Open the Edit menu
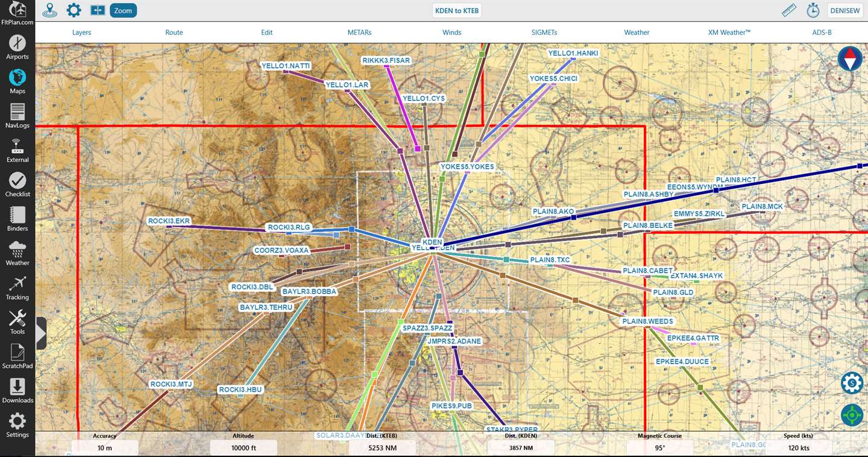Viewport: 868px width, 457px height. tap(267, 33)
